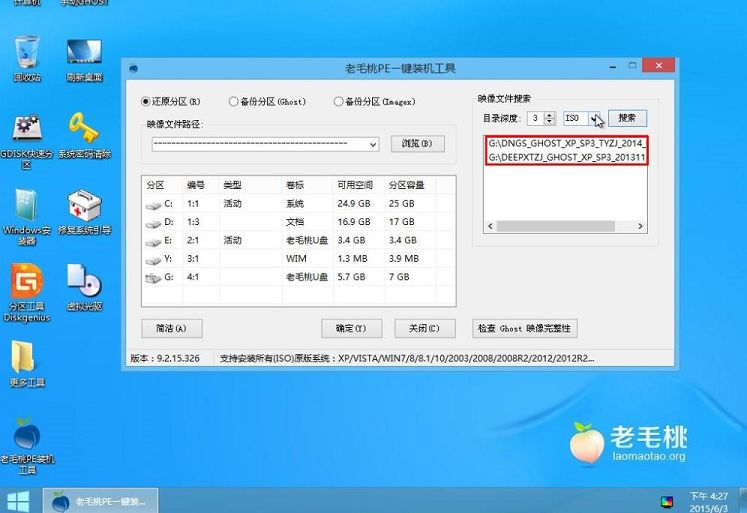Open 系统密码清除 key icon
This screenshot has width=747, height=513.
(84, 136)
